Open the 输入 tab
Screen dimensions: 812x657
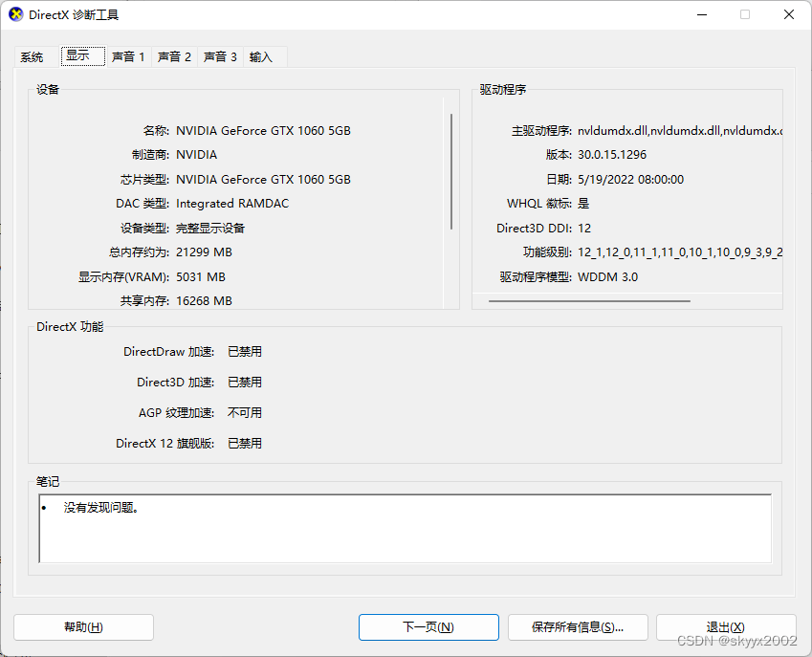[x=259, y=56]
